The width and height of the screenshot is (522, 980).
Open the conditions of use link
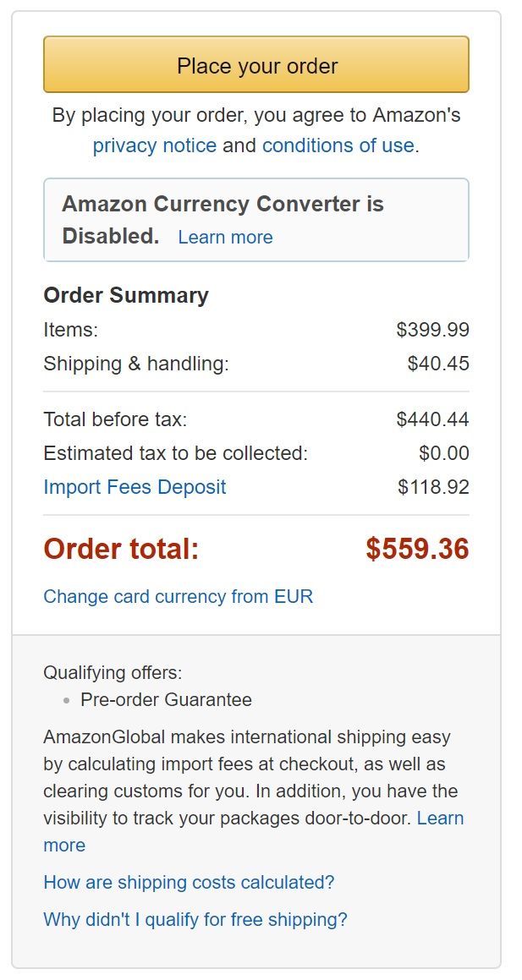(x=338, y=145)
